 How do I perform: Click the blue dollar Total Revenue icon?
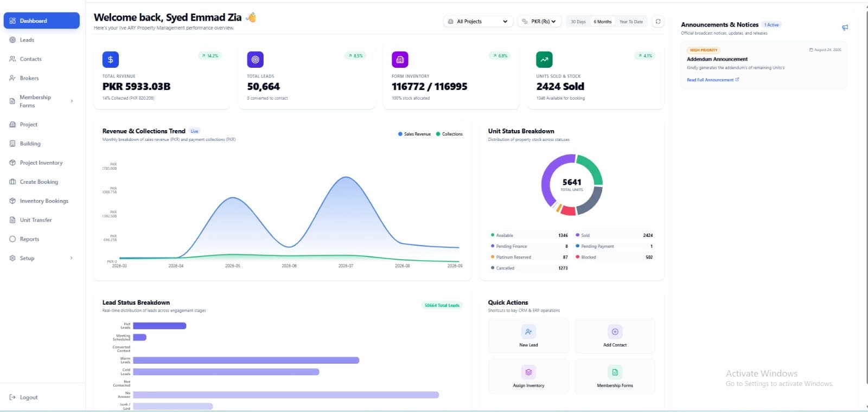tap(111, 60)
